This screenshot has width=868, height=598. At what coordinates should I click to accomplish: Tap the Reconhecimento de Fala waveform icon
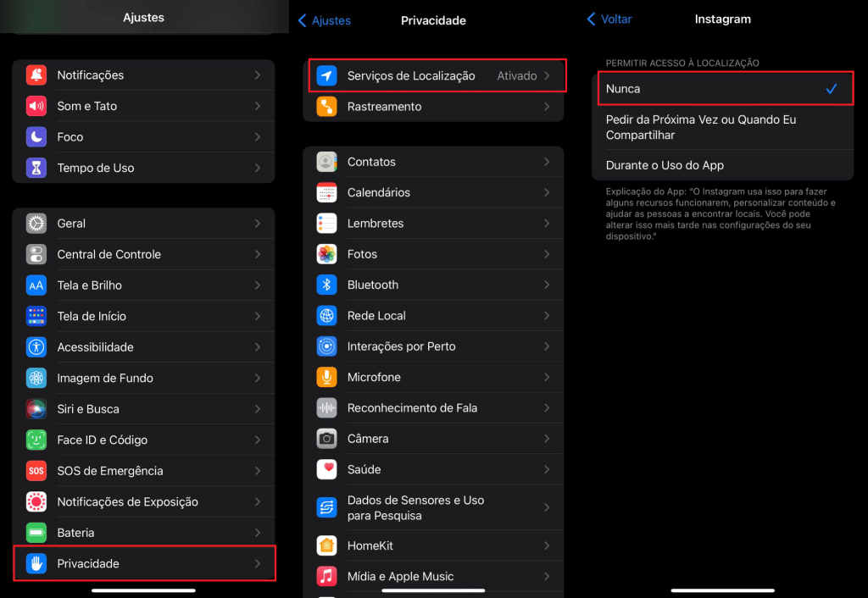pos(326,408)
